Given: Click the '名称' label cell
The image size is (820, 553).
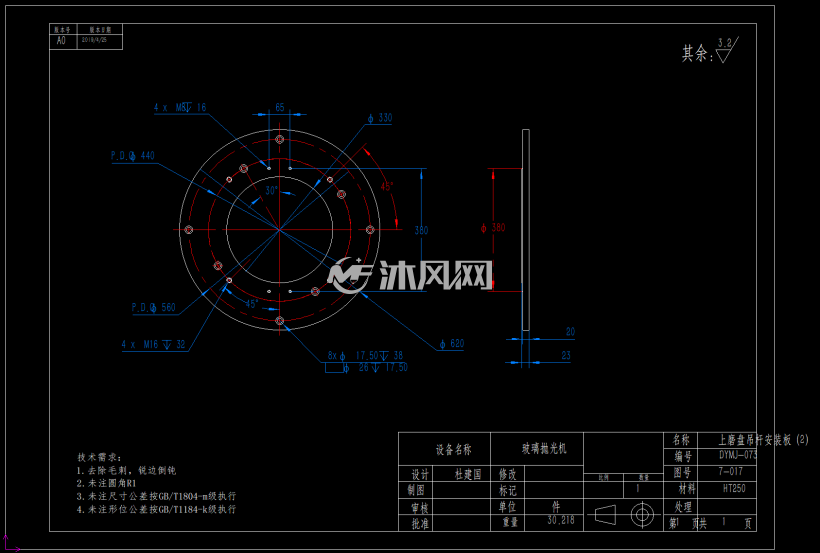Looking at the screenshot, I should pos(681,440).
